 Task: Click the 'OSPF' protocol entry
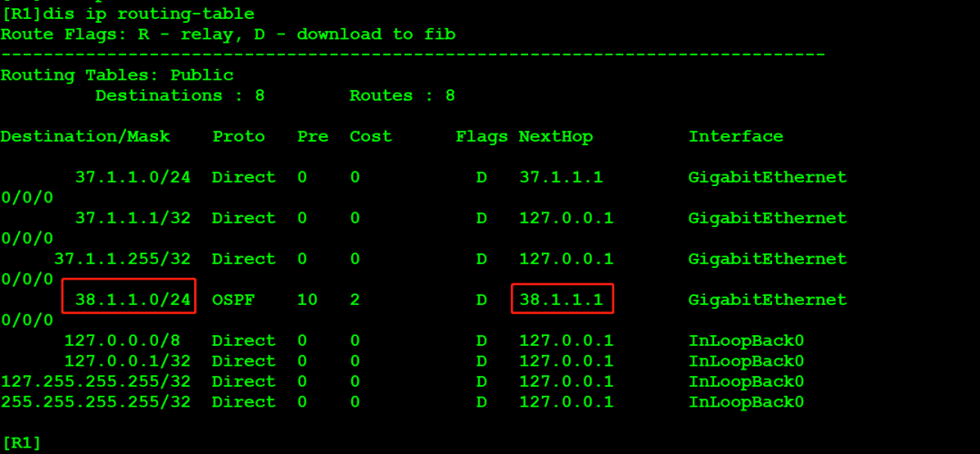(x=233, y=301)
